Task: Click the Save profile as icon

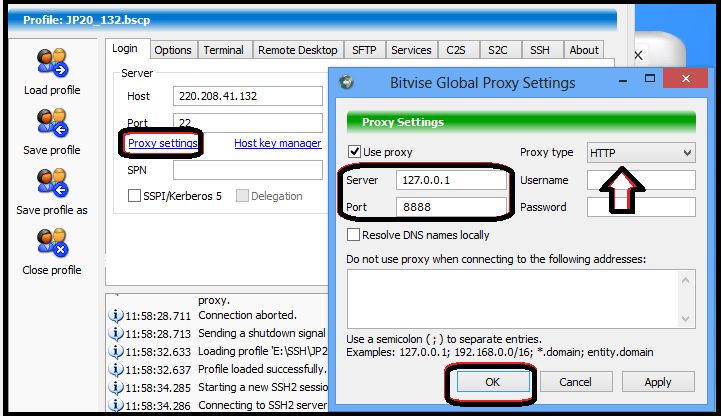Action: [52, 182]
